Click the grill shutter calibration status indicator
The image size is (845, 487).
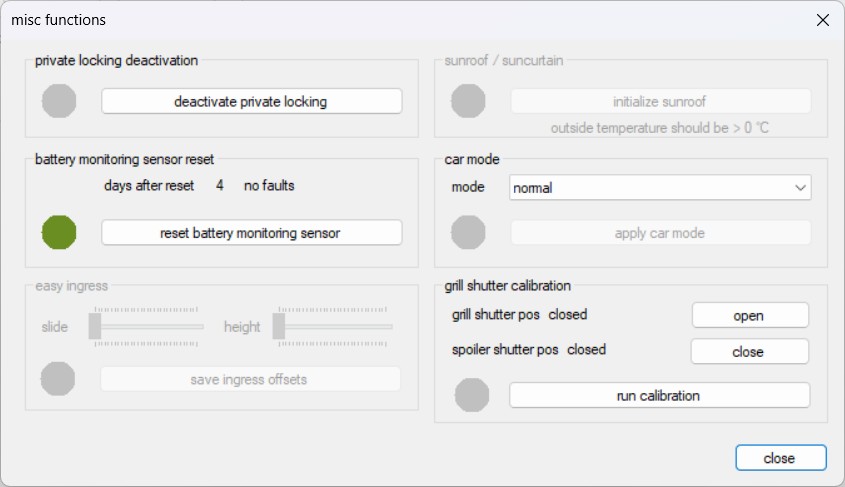pos(472,395)
